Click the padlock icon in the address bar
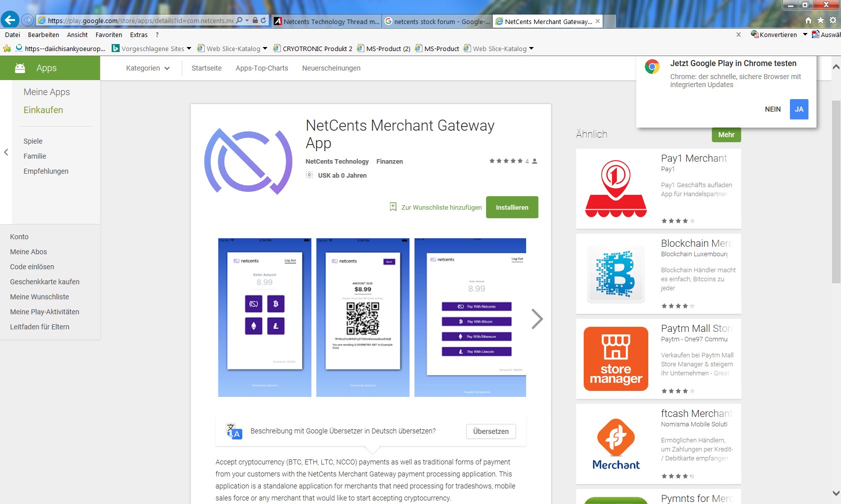The height and width of the screenshot is (504, 841). click(x=255, y=21)
